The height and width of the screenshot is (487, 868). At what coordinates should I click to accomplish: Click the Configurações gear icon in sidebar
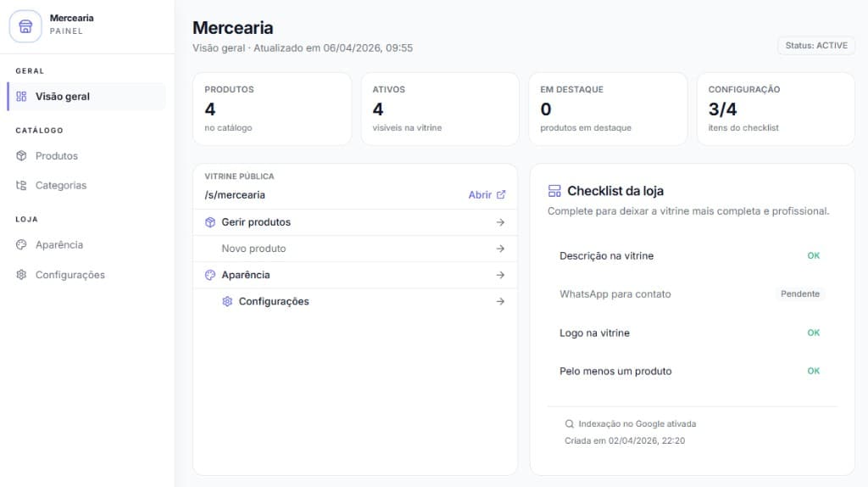(x=22, y=275)
